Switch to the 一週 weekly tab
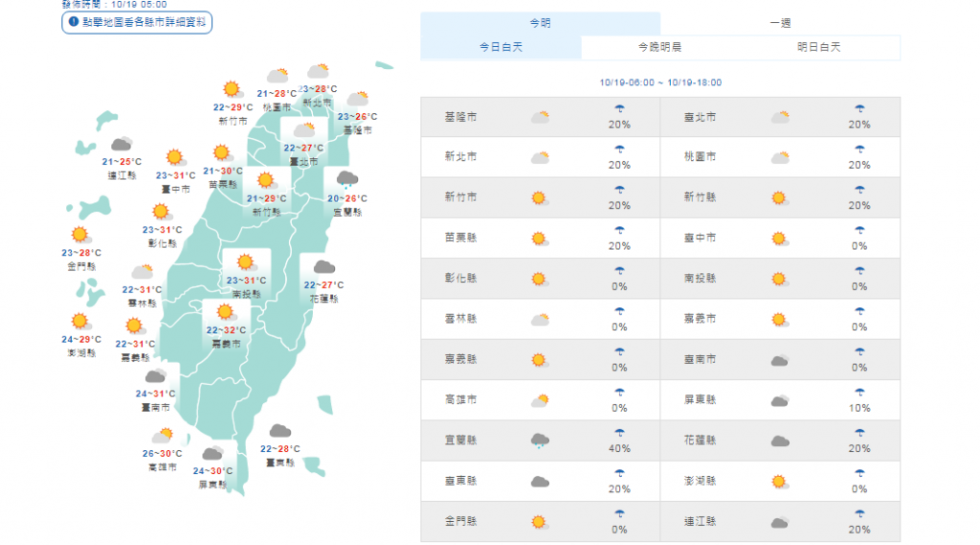980x545 pixels. (x=780, y=23)
